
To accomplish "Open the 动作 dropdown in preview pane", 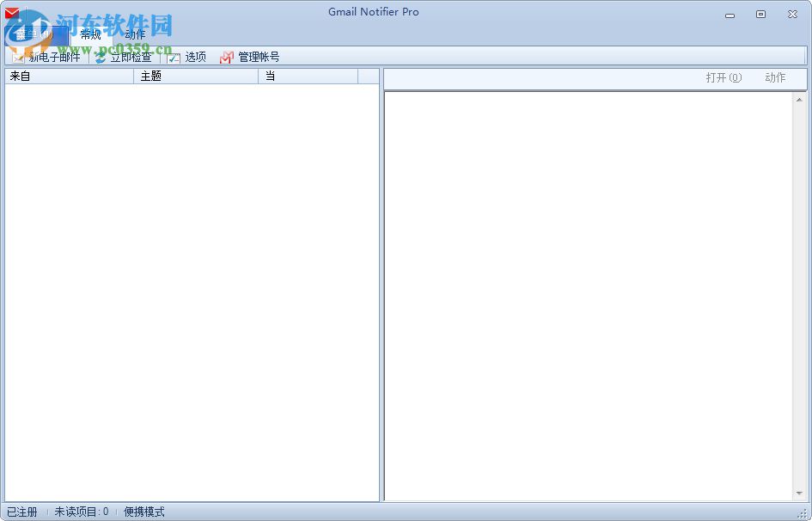I will pyautogui.click(x=775, y=77).
